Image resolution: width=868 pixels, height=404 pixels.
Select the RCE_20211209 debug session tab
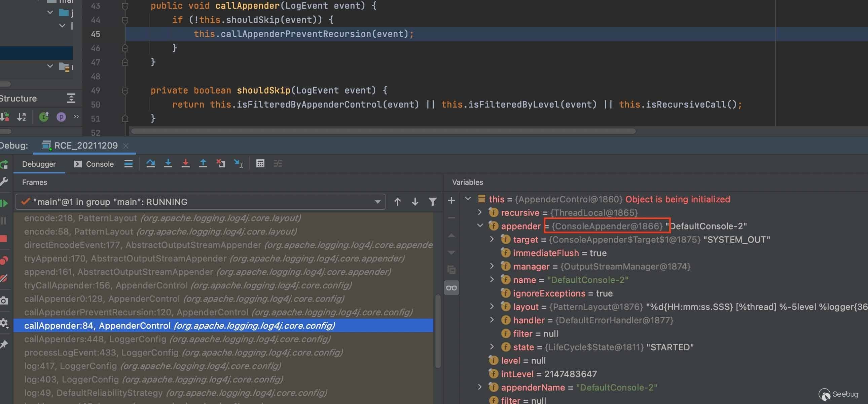click(x=85, y=146)
